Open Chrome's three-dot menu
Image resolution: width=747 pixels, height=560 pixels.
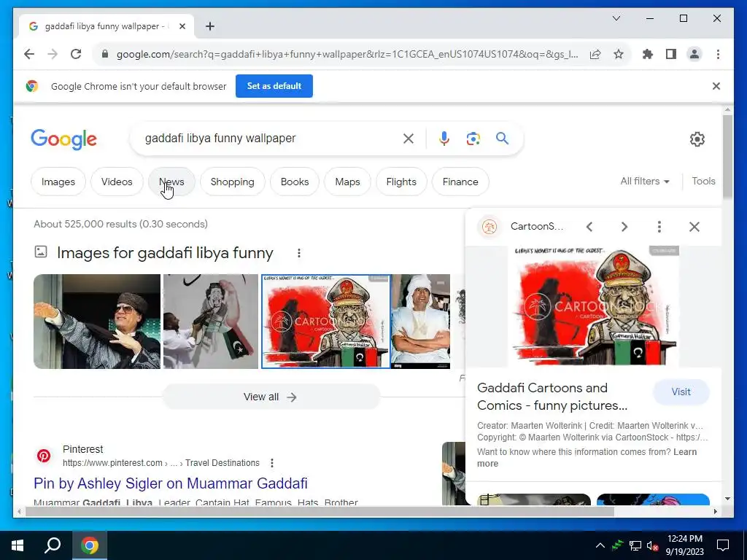(x=718, y=54)
